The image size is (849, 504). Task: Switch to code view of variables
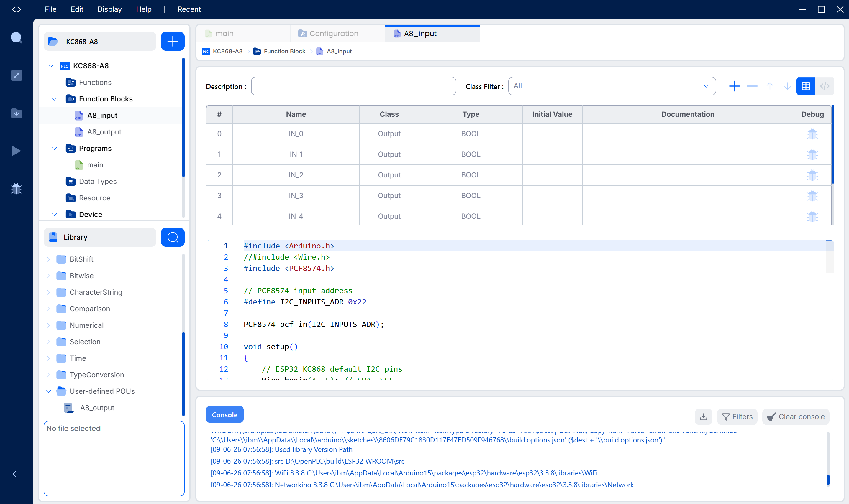[x=825, y=86]
